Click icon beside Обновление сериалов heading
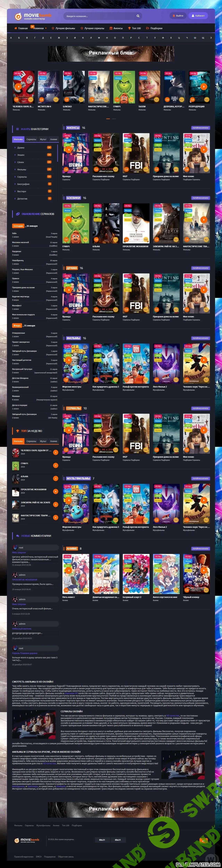 pyautogui.click(x=18, y=214)
